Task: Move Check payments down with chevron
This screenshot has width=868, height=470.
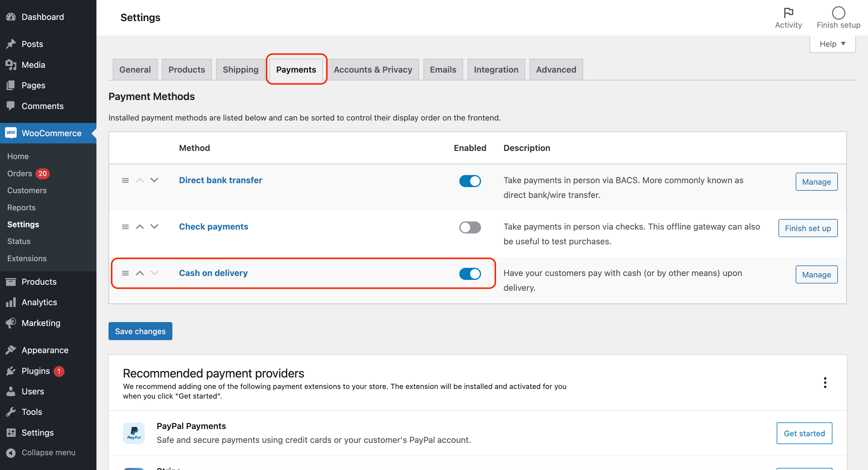Action: (x=154, y=227)
